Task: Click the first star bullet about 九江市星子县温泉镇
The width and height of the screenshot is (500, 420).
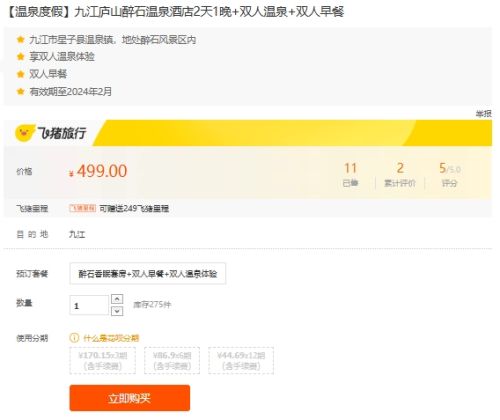Action: (21, 40)
